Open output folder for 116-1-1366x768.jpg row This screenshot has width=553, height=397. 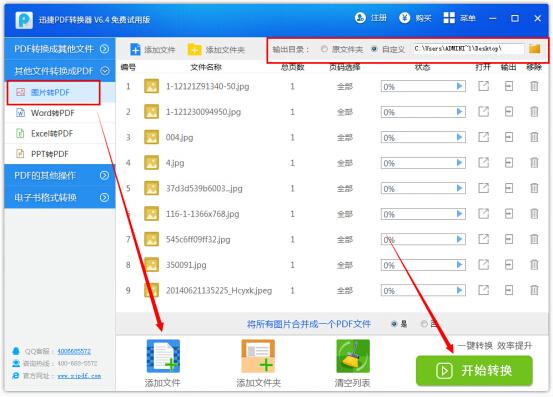click(x=509, y=214)
